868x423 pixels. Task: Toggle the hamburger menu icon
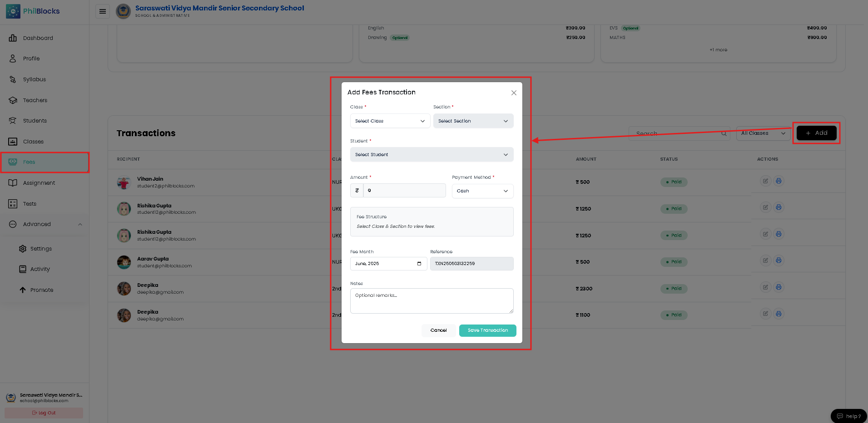(103, 11)
